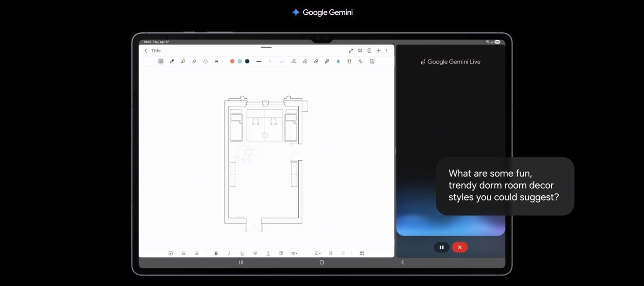
Task: Pick the coral red pen color
Action: point(232,61)
